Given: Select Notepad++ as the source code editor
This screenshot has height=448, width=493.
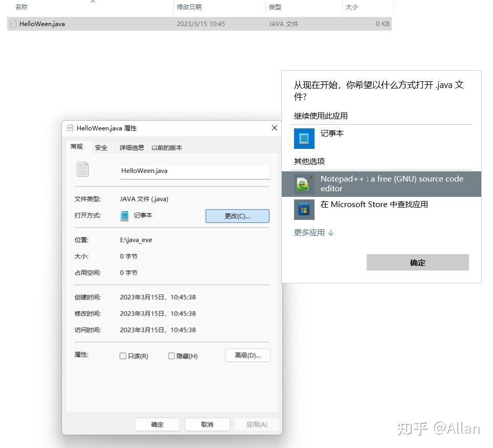Looking at the screenshot, I should [392, 183].
